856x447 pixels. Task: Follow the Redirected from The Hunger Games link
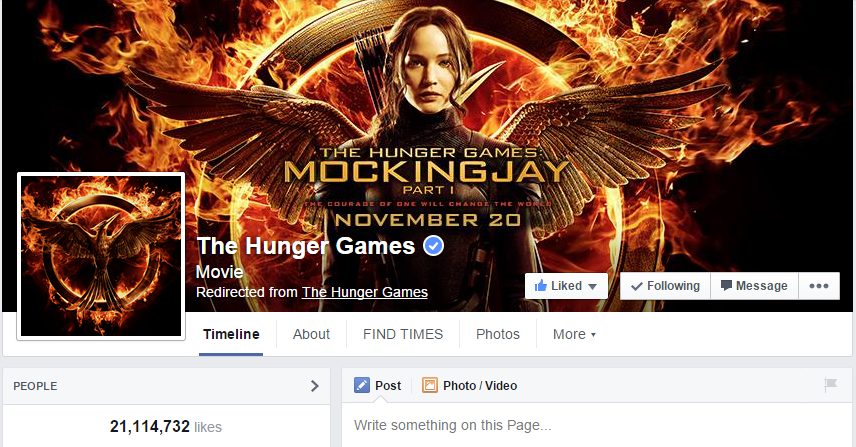click(365, 292)
